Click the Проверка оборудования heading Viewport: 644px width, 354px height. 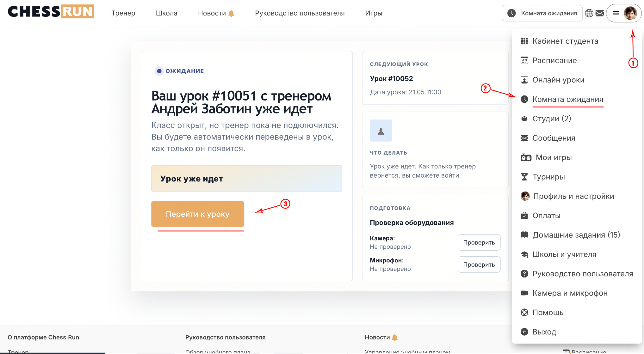pyautogui.click(x=412, y=223)
